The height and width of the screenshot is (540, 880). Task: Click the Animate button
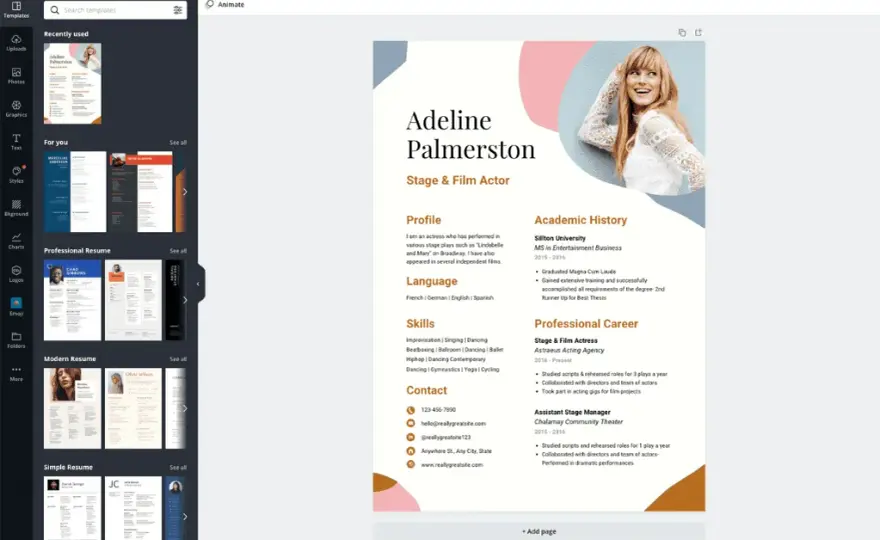(x=225, y=4)
